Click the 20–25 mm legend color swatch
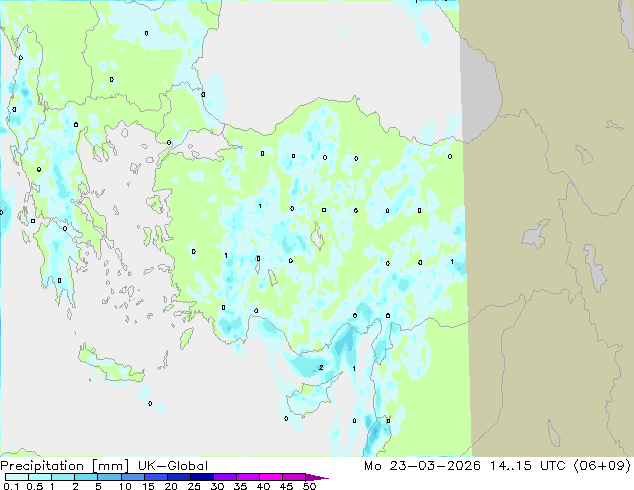Image resolution: width=634 pixels, height=490 pixels. tap(178, 477)
